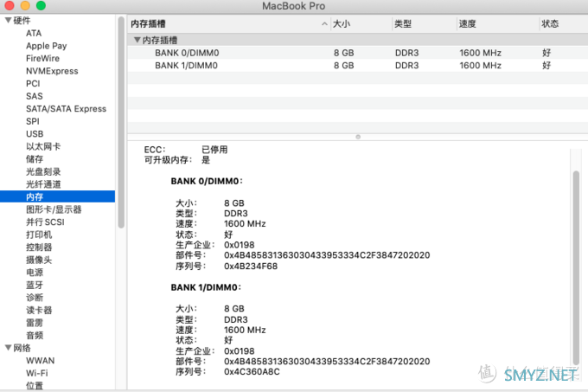
Task: Click the detail pane vertical scrollbar
Action: pyautogui.click(x=576, y=267)
